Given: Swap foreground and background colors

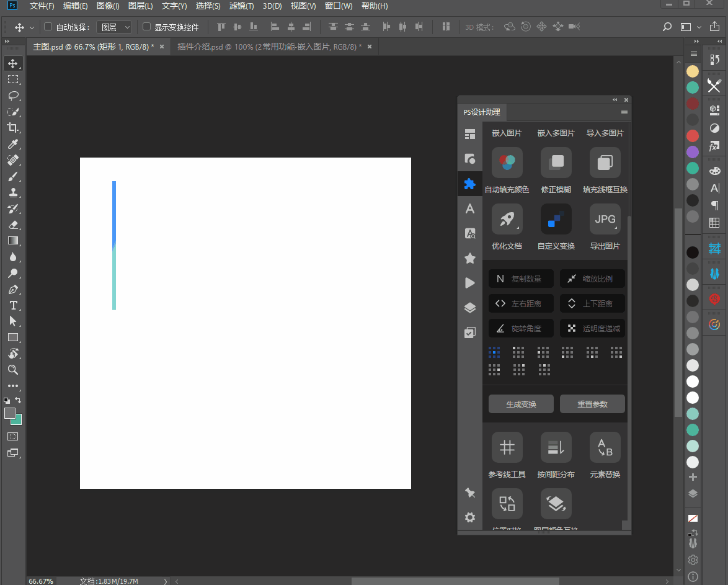Looking at the screenshot, I should 18,400.
